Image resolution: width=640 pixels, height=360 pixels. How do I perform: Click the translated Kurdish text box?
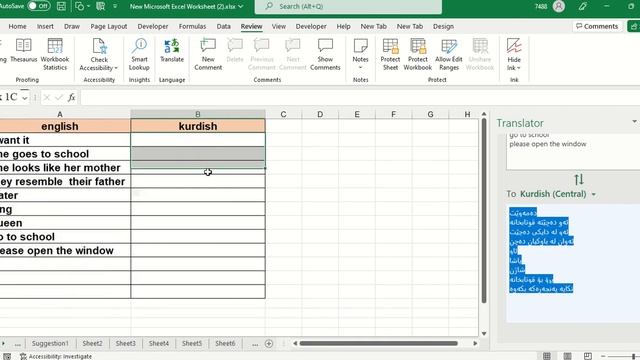click(573, 264)
